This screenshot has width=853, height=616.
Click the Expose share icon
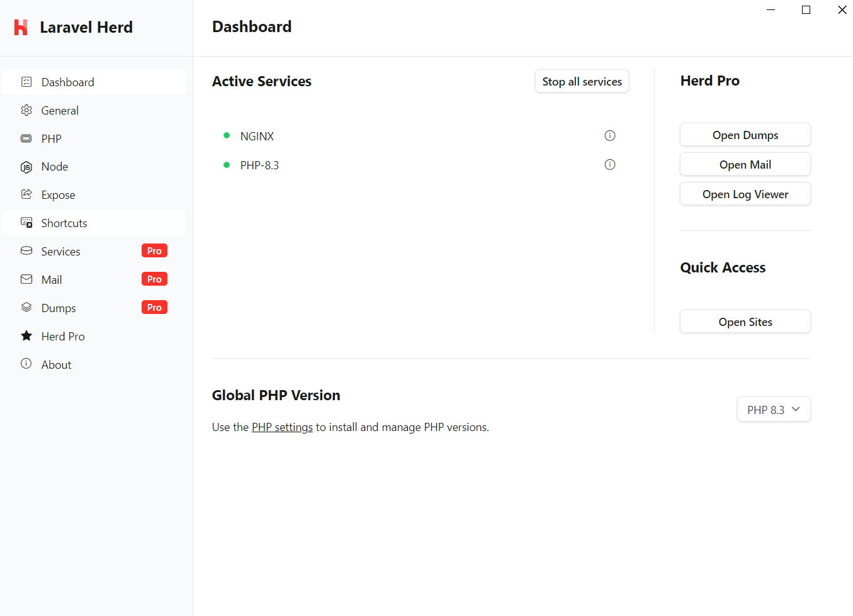click(26, 194)
